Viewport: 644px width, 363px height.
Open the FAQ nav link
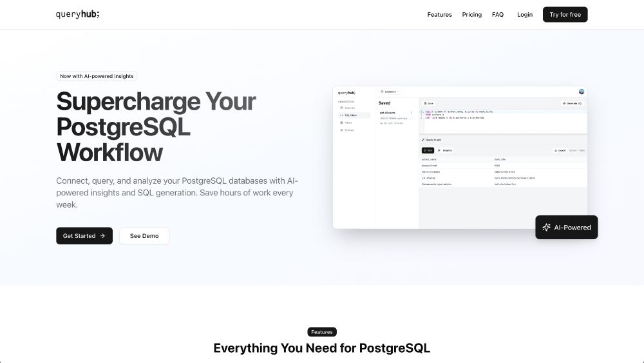point(498,14)
